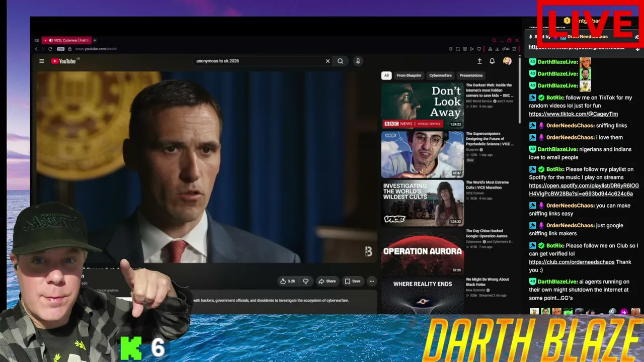Open We Might Be Wrong About Black Holes title

(488, 282)
